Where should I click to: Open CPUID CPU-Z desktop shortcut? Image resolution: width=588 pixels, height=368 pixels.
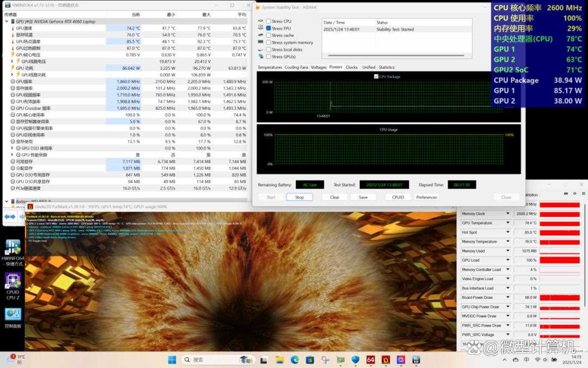[x=13, y=281]
